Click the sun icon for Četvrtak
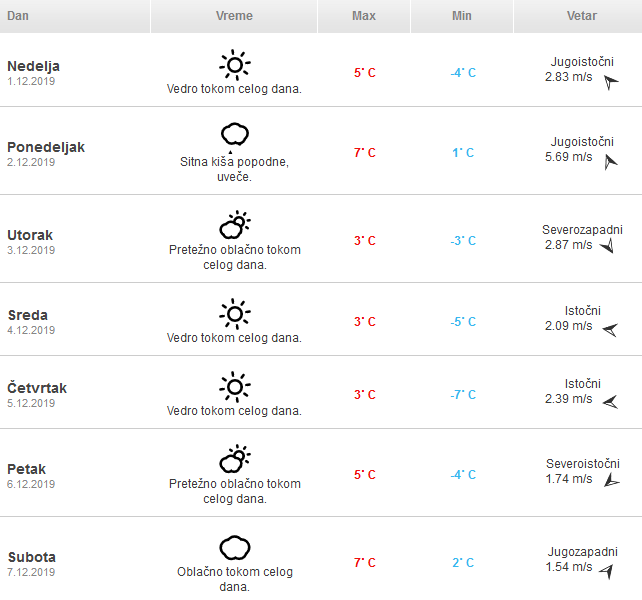Image resolution: width=642 pixels, height=600 pixels. [x=234, y=386]
